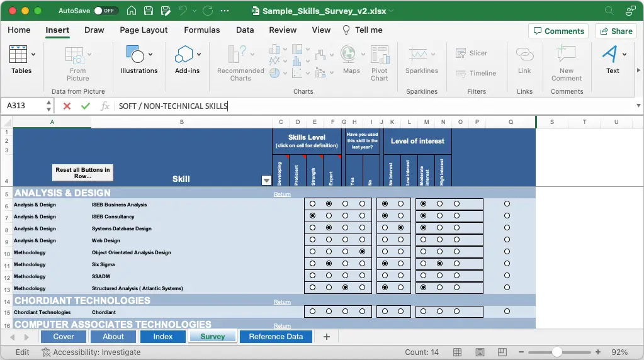Image resolution: width=644 pixels, height=360 pixels.
Task: Open the Illustrations shapes icon
Action: click(135, 54)
